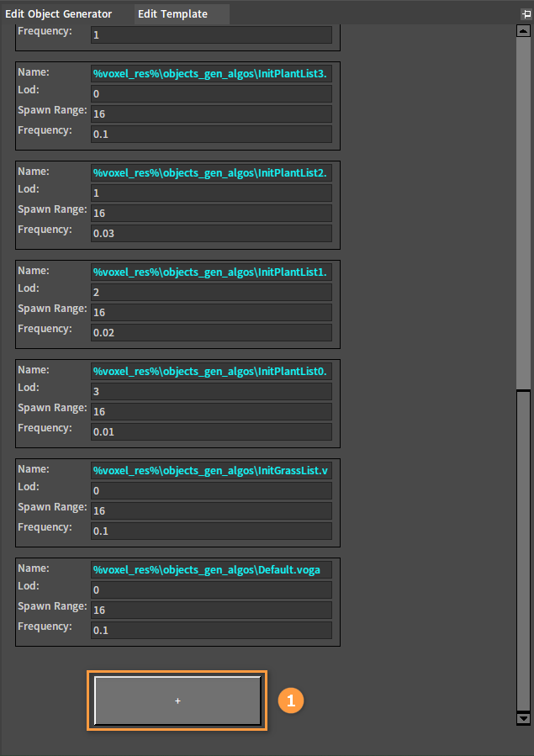Click the scrollbar up arrow
This screenshot has height=756, width=534.
coord(523,31)
